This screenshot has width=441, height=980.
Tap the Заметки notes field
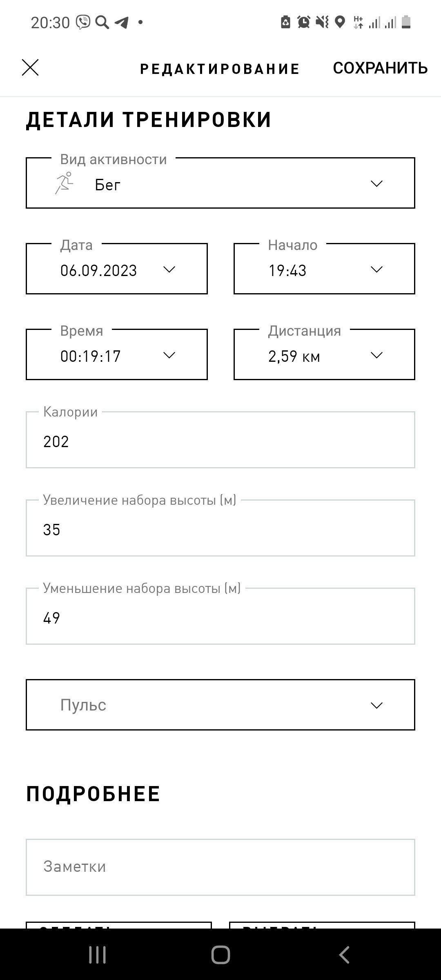(x=220, y=867)
